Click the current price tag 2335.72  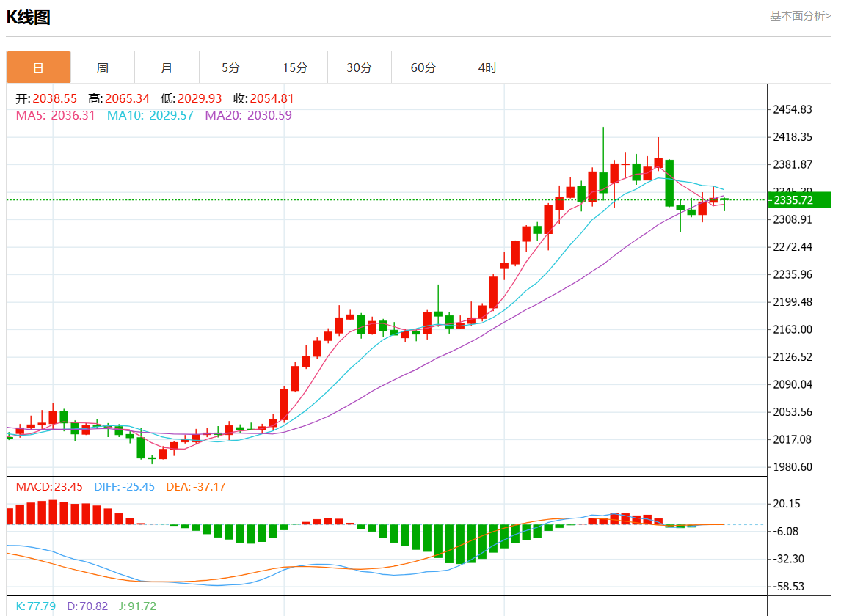[x=800, y=200]
